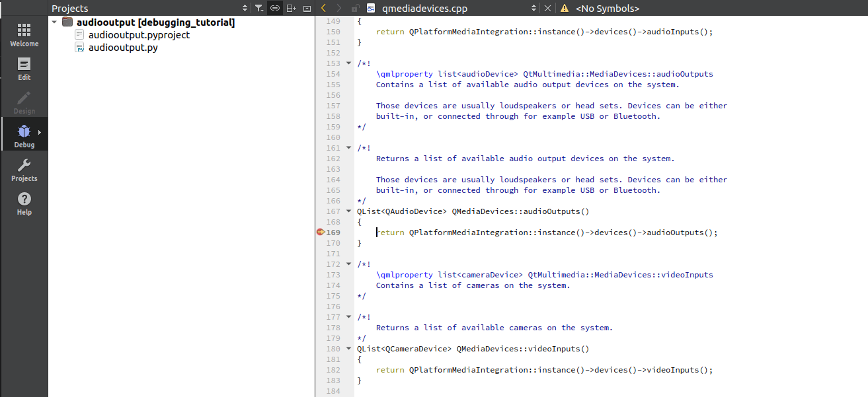Split the editor using the split icon
Image resolution: width=868 pixels, height=397 pixels.
tap(291, 8)
